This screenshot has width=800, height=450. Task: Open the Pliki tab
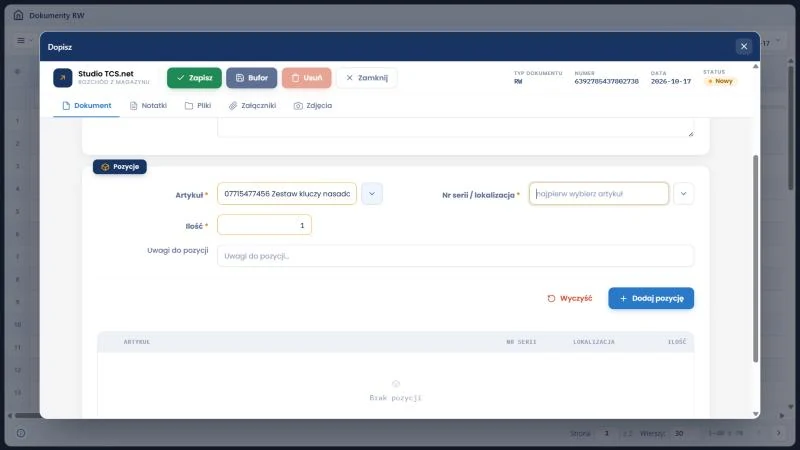(198, 106)
